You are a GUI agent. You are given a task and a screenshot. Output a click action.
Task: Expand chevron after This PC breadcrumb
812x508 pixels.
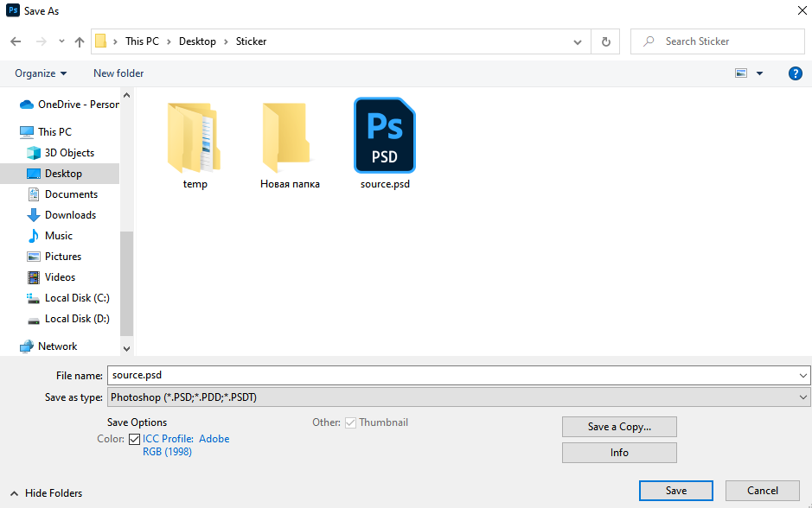pyautogui.click(x=169, y=42)
